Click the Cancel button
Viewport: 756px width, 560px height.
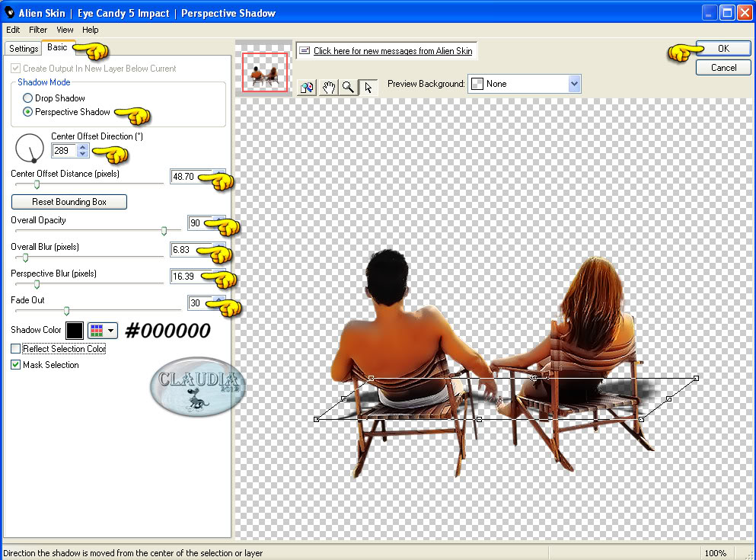(723, 68)
